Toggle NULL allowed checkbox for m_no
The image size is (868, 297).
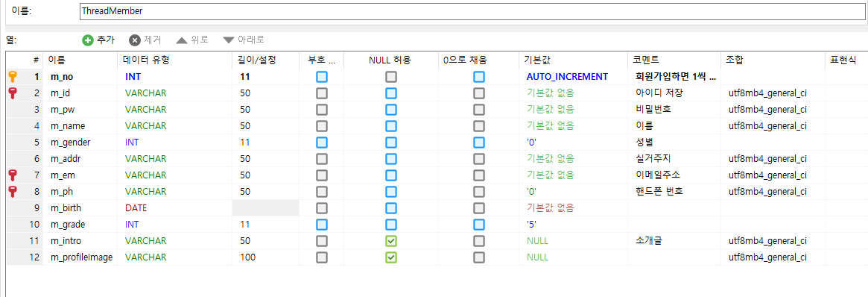pyautogui.click(x=391, y=76)
